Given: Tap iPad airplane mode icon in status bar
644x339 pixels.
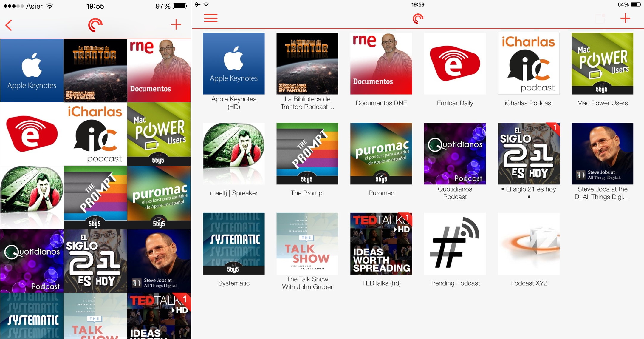Looking at the screenshot, I should [198, 4].
